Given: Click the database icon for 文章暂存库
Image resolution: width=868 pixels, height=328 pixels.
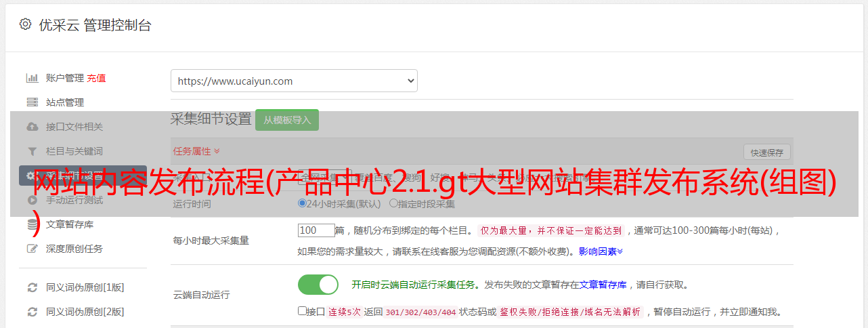Looking at the screenshot, I should tap(32, 224).
